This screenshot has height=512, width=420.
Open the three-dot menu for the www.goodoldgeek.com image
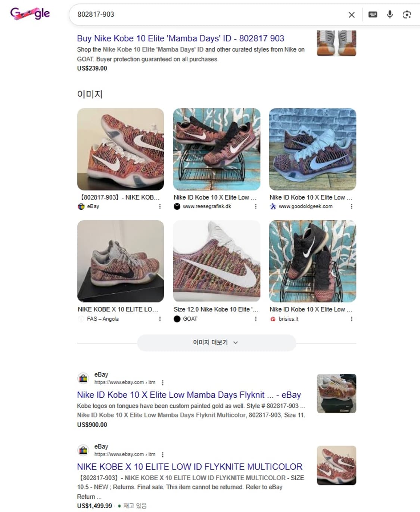point(351,206)
